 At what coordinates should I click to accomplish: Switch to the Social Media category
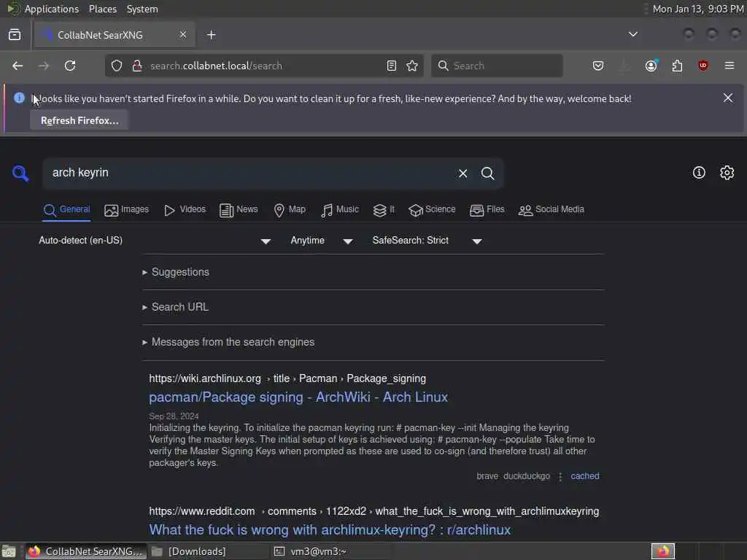[x=551, y=210]
